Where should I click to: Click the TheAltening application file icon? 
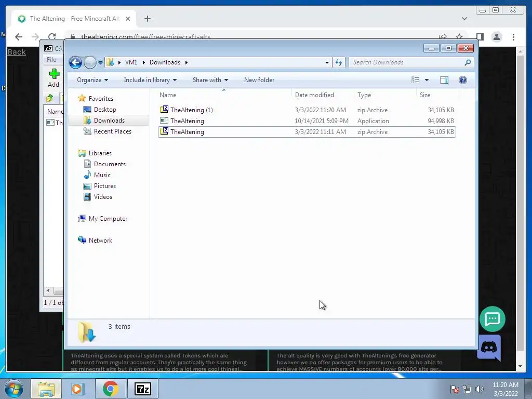(164, 121)
